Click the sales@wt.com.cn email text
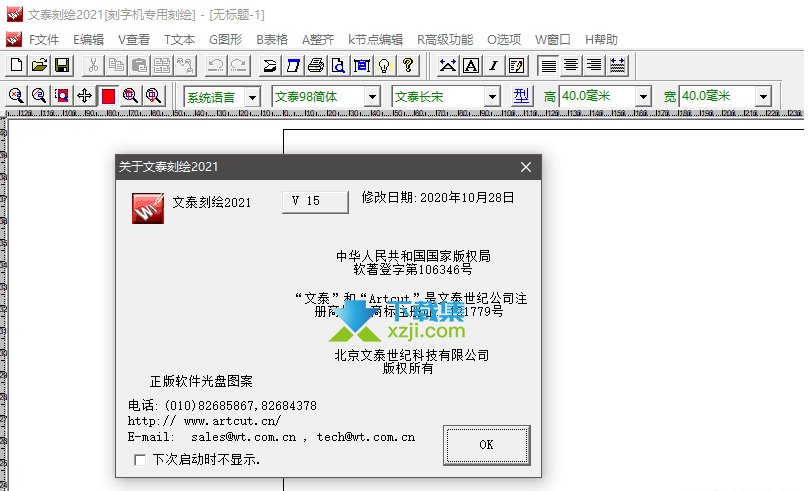Image resolution: width=809 pixels, height=491 pixels. (x=244, y=437)
